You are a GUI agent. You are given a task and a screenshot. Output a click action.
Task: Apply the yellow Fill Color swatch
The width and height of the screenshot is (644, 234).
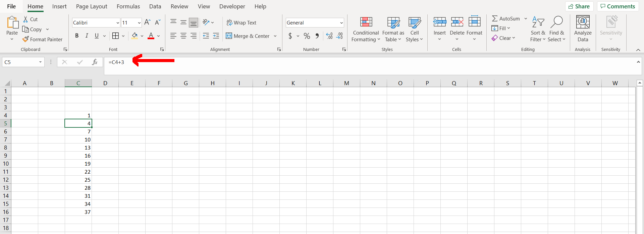pos(135,36)
